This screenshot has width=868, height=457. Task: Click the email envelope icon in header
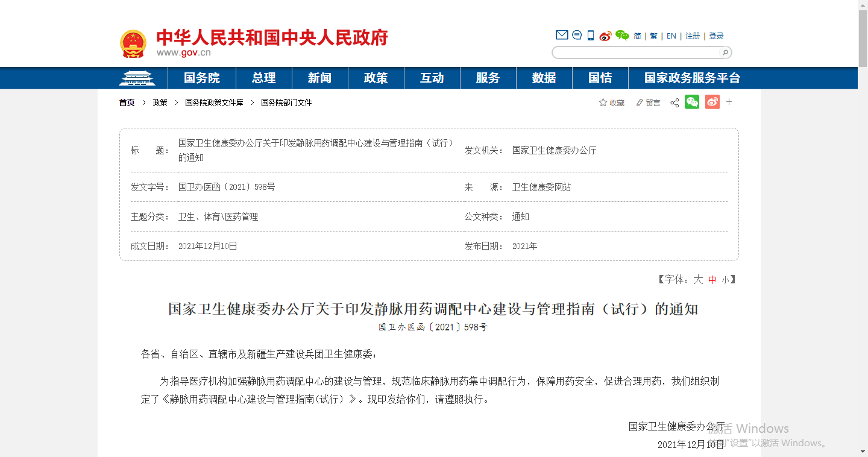[562, 35]
